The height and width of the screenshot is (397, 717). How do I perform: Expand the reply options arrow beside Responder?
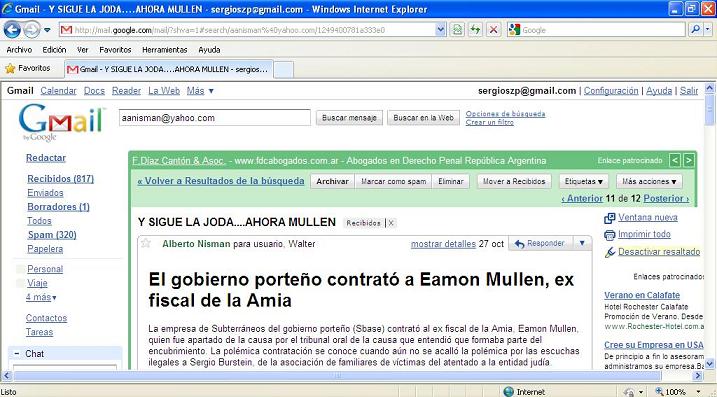coord(582,243)
